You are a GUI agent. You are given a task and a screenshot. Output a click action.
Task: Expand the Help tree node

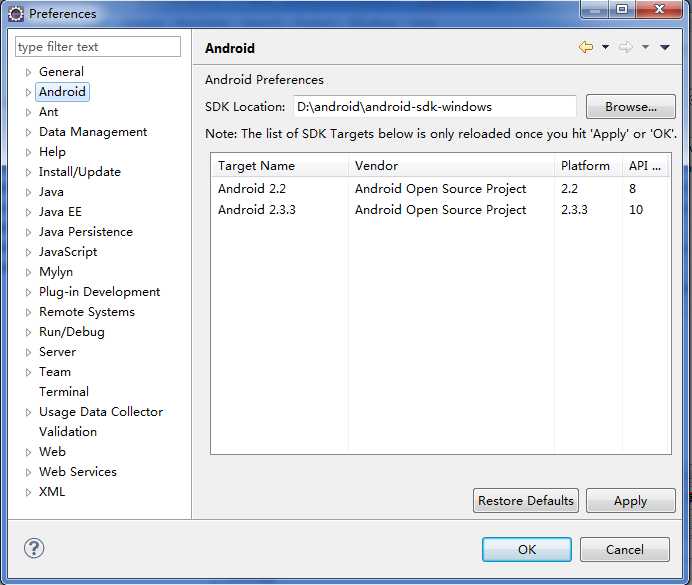[x=28, y=152]
